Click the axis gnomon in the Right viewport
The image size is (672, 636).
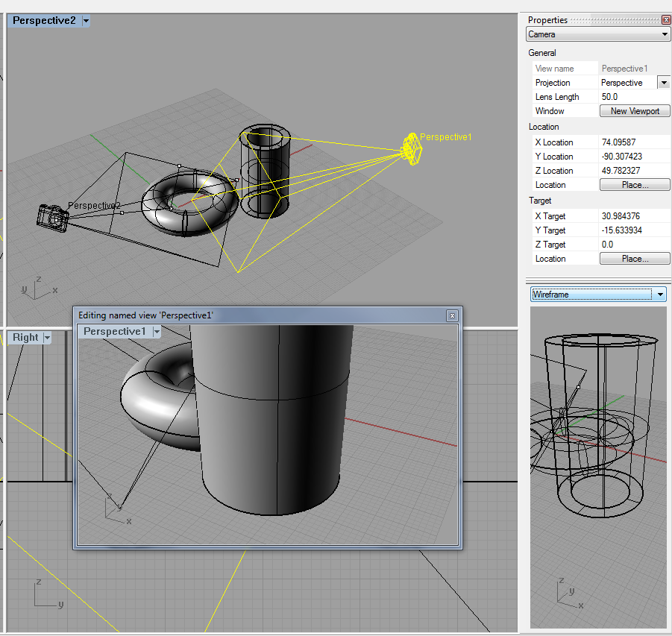pos(35,592)
